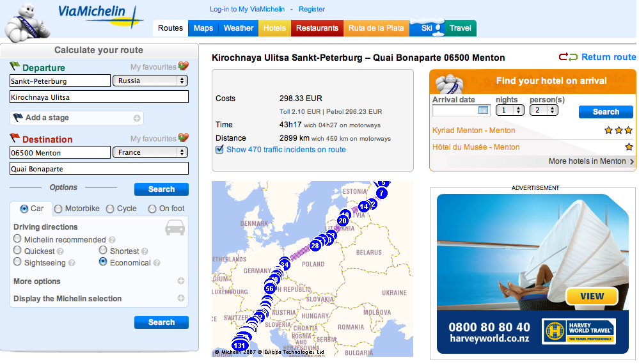The width and height of the screenshot is (639, 364).
Task: Open the arrival date calendar picker
Action: pyautogui.click(x=484, y=111)
